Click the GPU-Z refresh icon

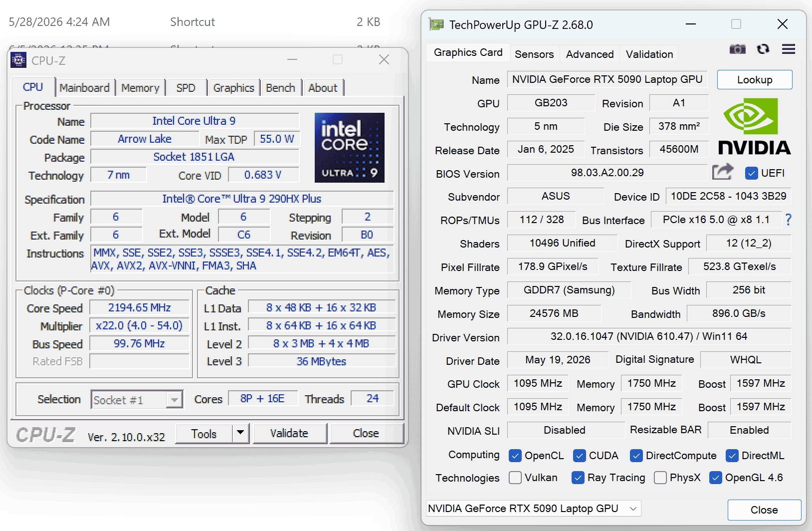pyautogui.click(x=763, y=49)
